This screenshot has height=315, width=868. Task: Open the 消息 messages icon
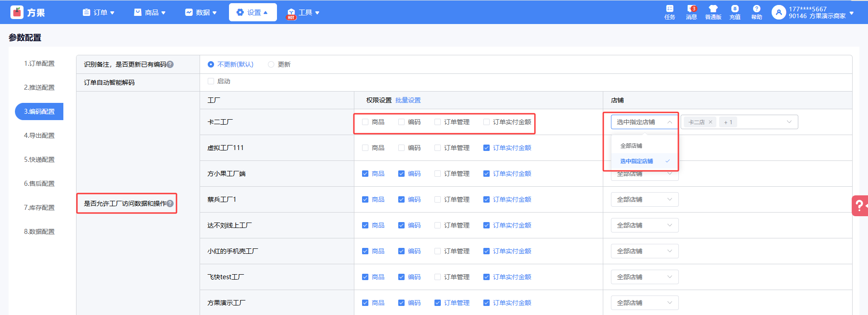pos(691,9)
